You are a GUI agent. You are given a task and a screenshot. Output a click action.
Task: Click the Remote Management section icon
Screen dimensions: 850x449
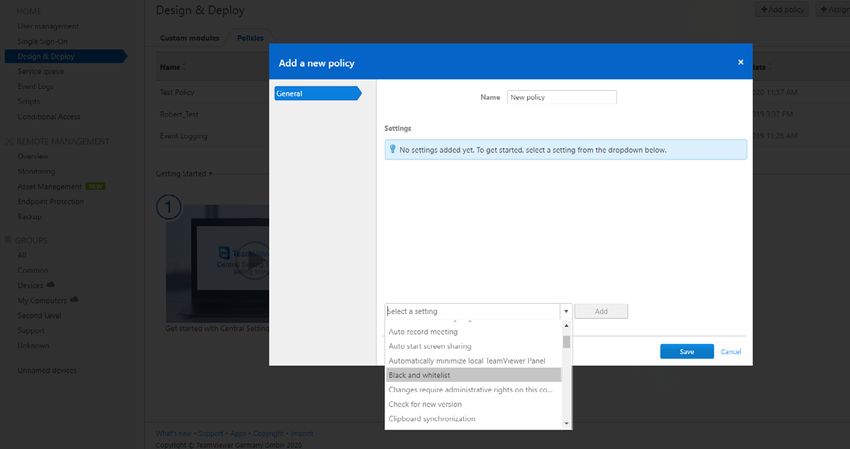pyautogui.click(x=8, y=141)
